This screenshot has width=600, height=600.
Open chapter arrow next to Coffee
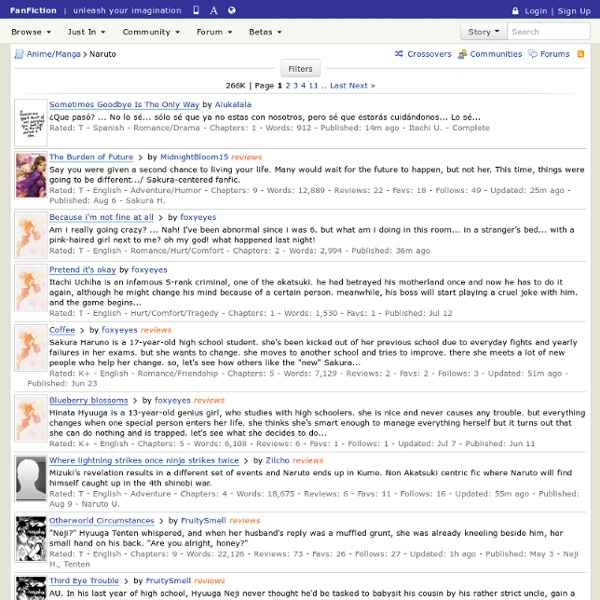(x=82, y=330)
